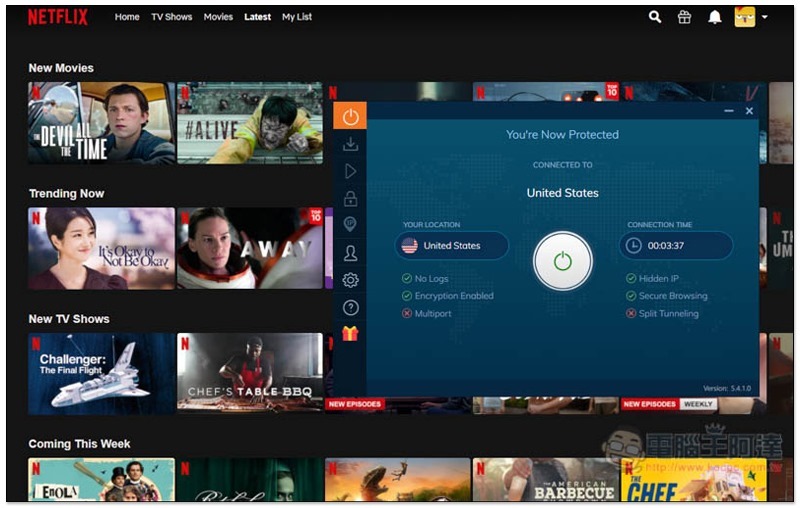This screenshot has height=508, width=800.
Task: Click the 'Version: 5.4.1.0' text
Action: click(727, 388)
